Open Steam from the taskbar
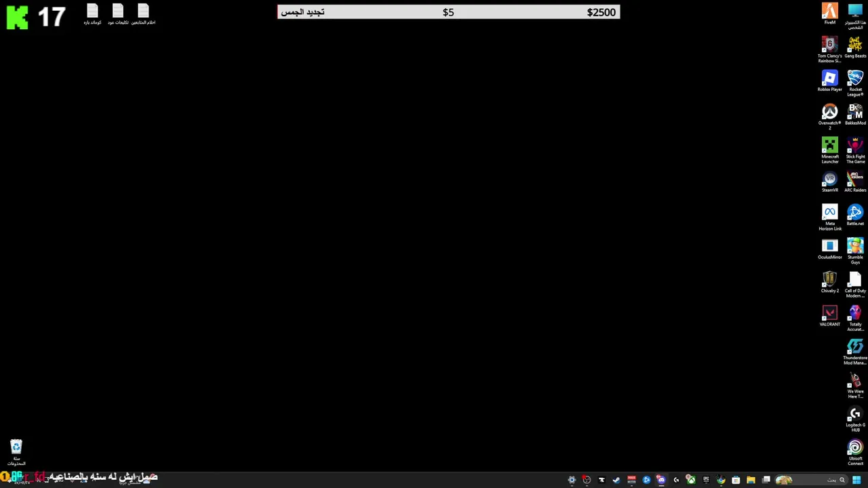Image resolution: width=868 pixels, height=488 pixels. pos(616,480)
